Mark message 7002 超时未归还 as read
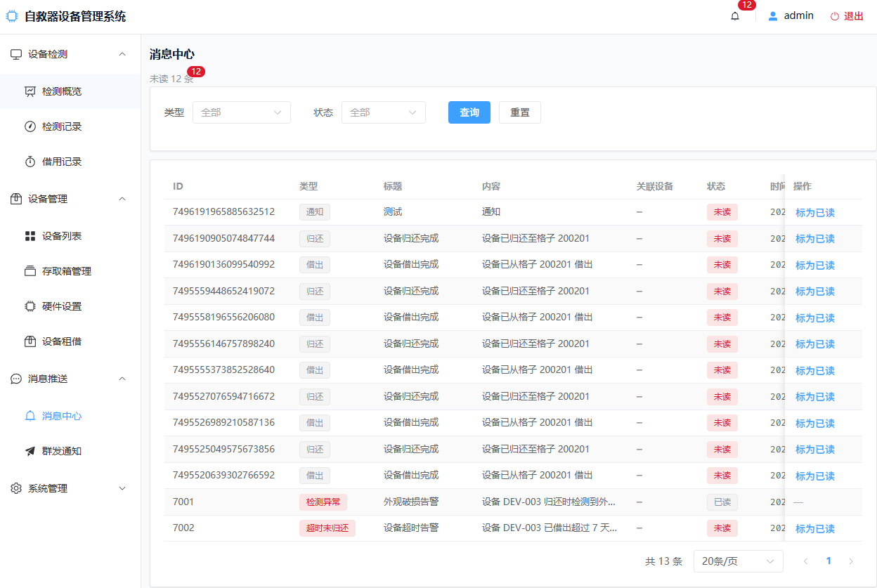This screenshot has width=877, height=588. point(815,529)
